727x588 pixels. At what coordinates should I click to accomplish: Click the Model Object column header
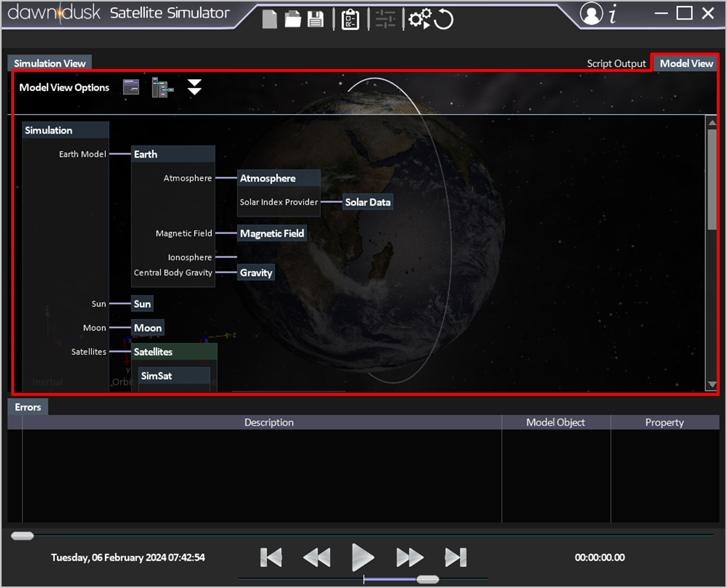[x=556, y=422]
